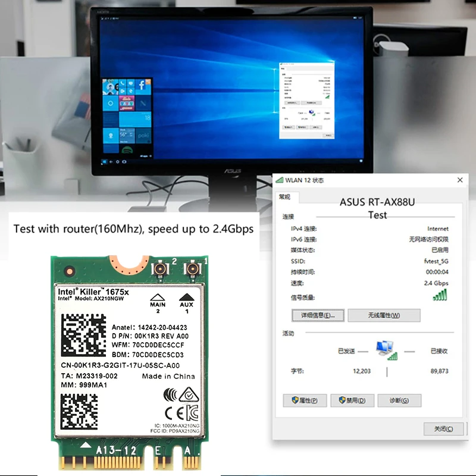Click the 关闭(C) close button

pos(443,428)
